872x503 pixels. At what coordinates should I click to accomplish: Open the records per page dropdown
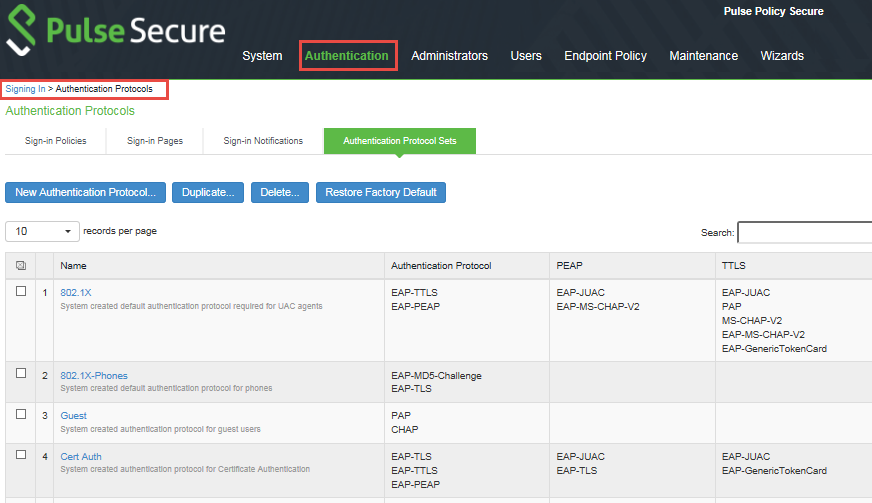pyautogui.click(x=42, y=231)
